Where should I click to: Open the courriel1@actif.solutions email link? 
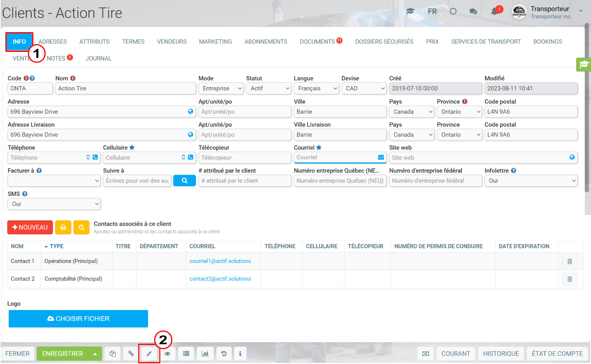tap(220, 261)
